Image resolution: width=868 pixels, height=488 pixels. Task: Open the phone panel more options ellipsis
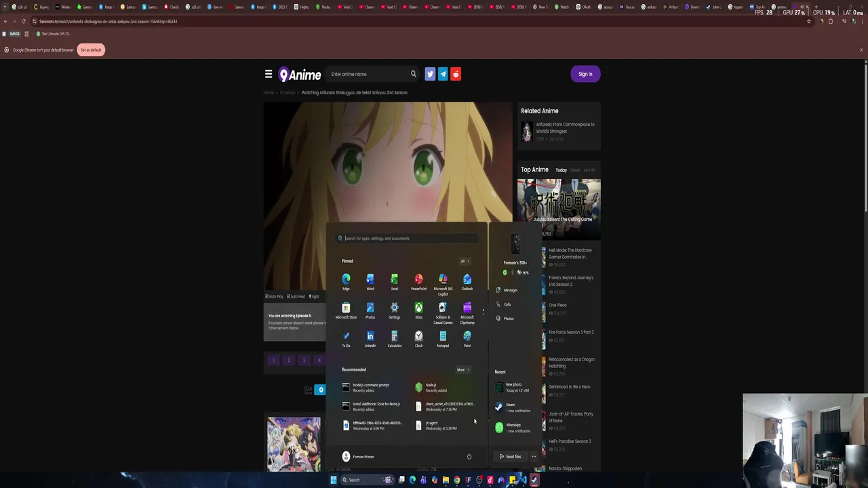(x=534, y=457)
